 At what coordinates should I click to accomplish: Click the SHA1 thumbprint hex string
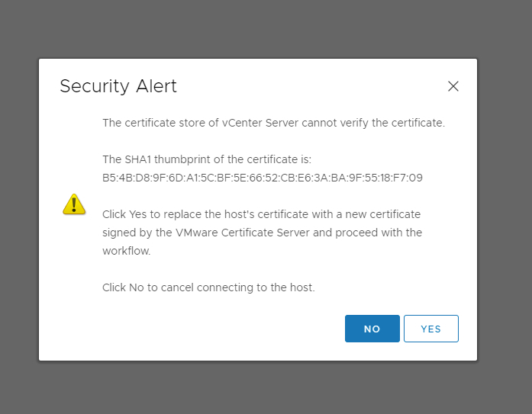[x=263, y=178]
